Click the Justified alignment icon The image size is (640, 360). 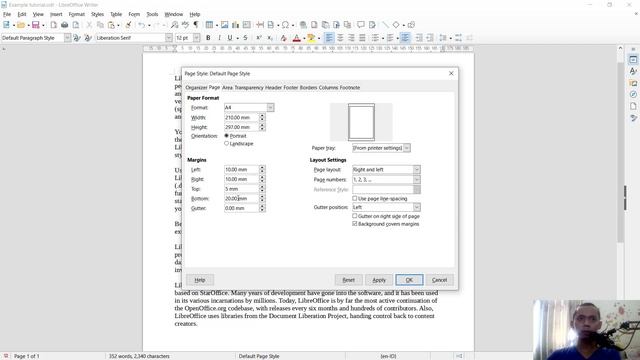pos(362,38)
